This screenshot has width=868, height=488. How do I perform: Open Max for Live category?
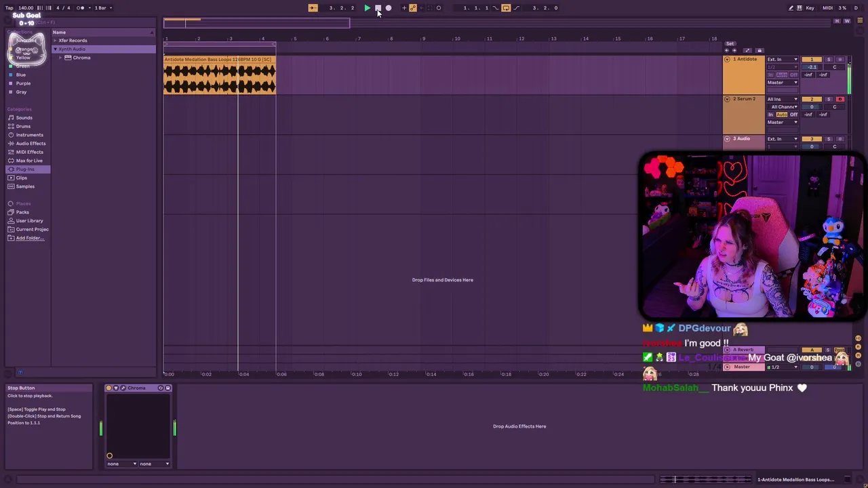click(x=29, y=161)
